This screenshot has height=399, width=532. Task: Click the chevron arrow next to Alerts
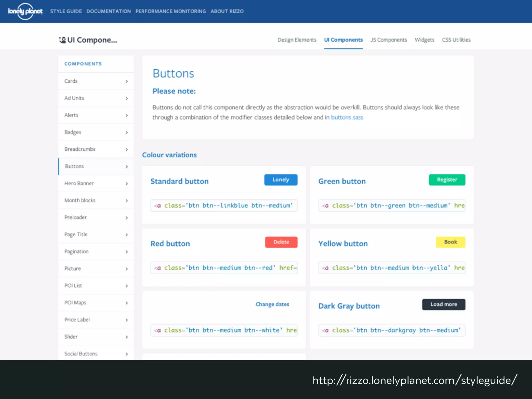coord(127,115)
